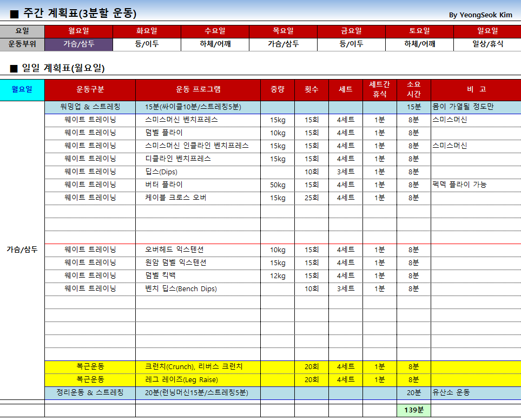Select the 스미스머신 벤치프레스 program cell

[198, 120]
